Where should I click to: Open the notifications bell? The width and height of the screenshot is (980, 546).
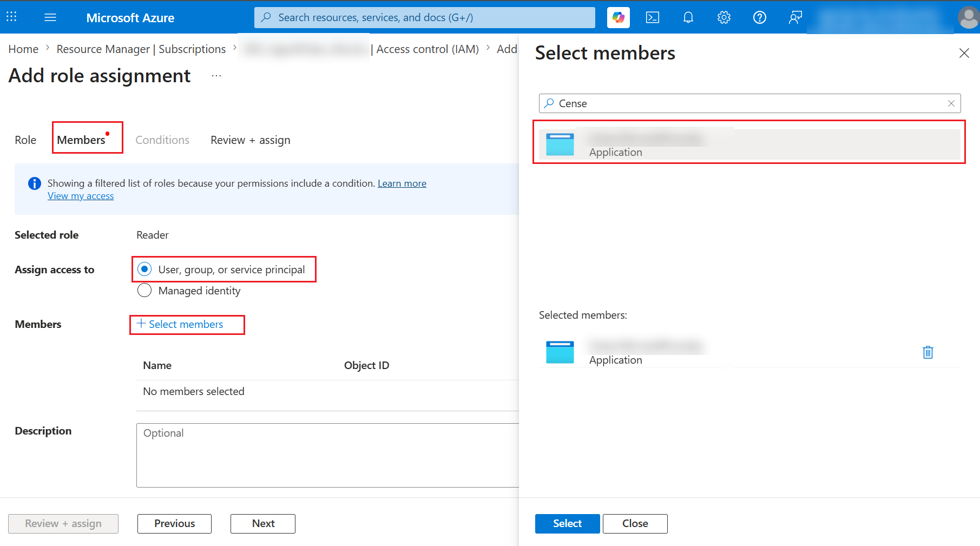[688, 17]
